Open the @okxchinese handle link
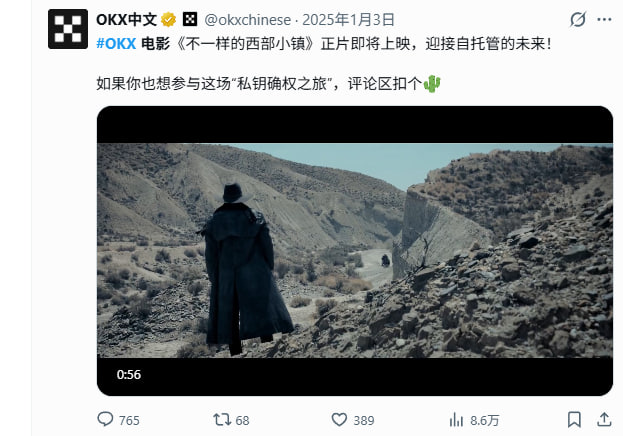Image resolution: width=623 pixels, height=436 pixels. coord(248,20)
